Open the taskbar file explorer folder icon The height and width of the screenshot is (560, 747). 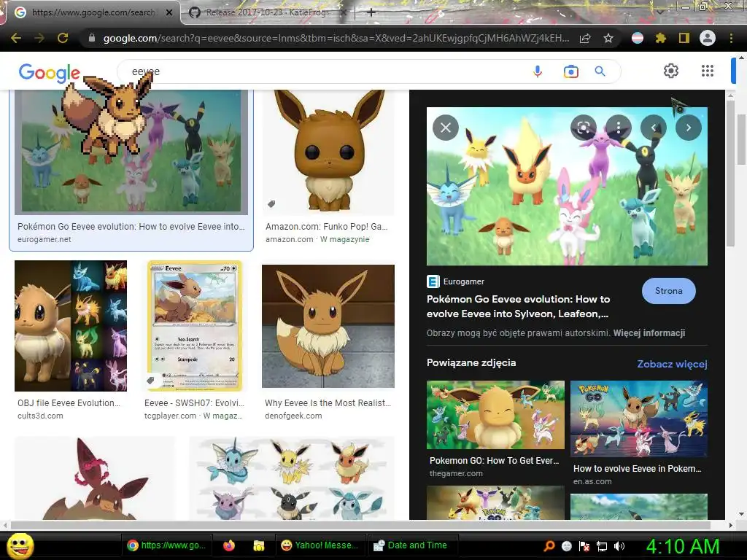tap(259, 545)
